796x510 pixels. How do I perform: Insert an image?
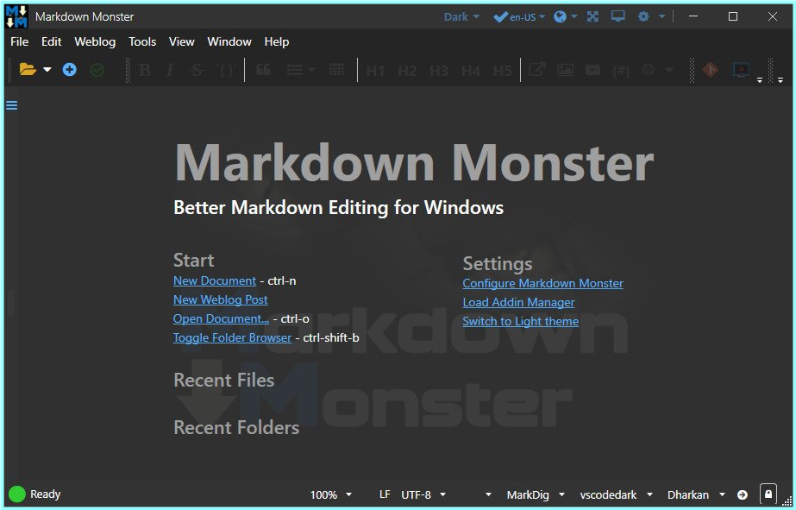pyautogui.click(x=565, y=70)
